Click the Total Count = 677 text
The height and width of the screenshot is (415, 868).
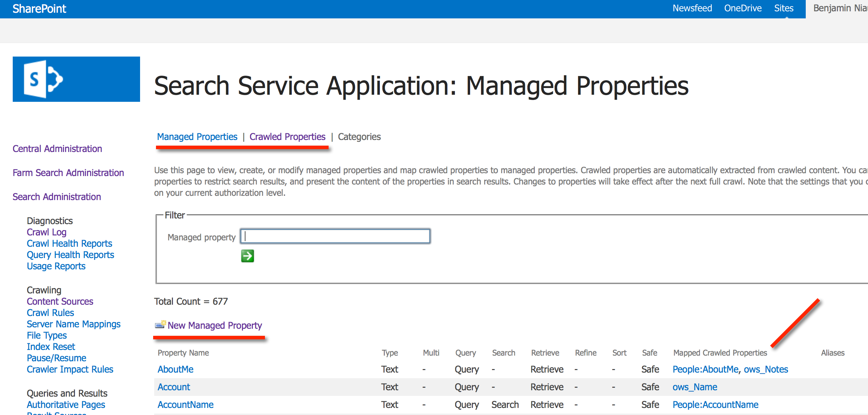coord(191,302)
